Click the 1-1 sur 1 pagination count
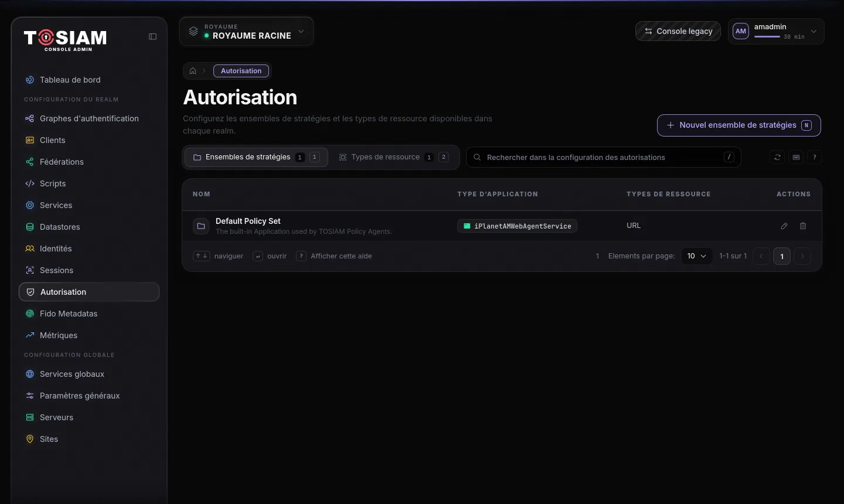The image size is (844, 504). pyautogui.click(x=733, y=256)
